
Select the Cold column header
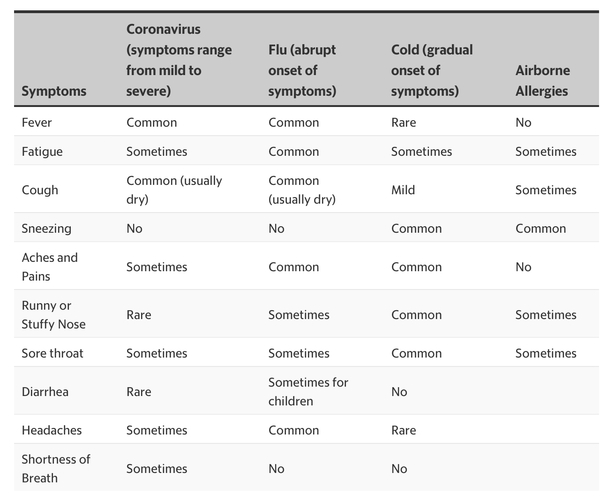click(x=432, y=70)
